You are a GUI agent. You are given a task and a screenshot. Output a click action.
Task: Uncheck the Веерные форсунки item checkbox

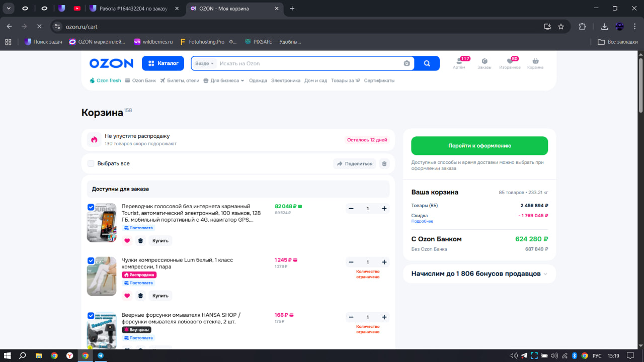[x=91, y=316]
